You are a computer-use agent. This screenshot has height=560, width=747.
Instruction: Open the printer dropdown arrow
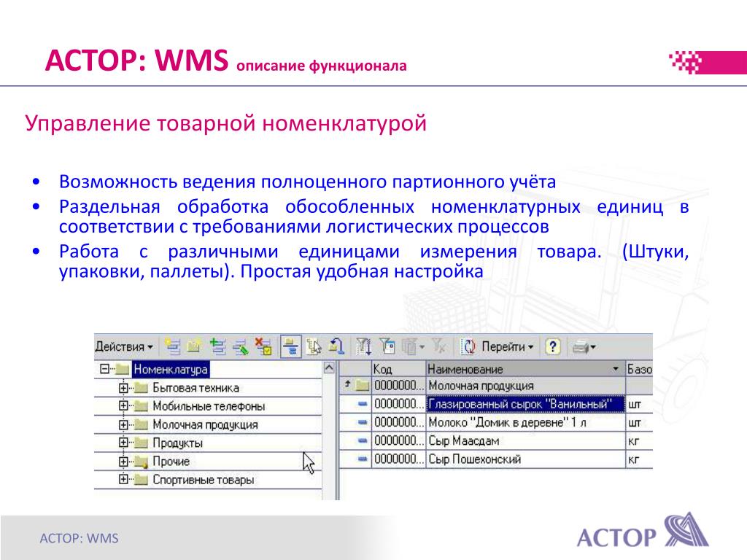click(x=593, y=347)
